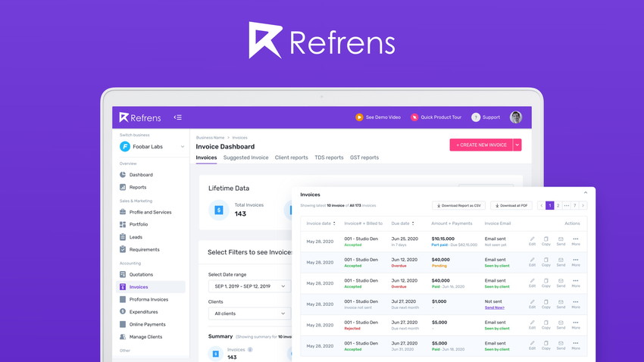This screenshot has height=362, width=644.
Task: Play the See Demo Video icon
Action: coord(359,117)
